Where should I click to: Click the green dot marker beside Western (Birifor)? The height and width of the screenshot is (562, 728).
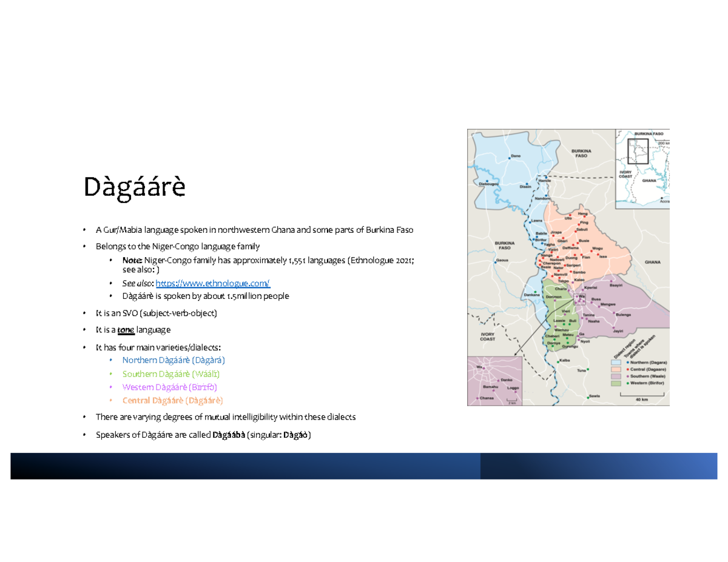click(627, 383)
